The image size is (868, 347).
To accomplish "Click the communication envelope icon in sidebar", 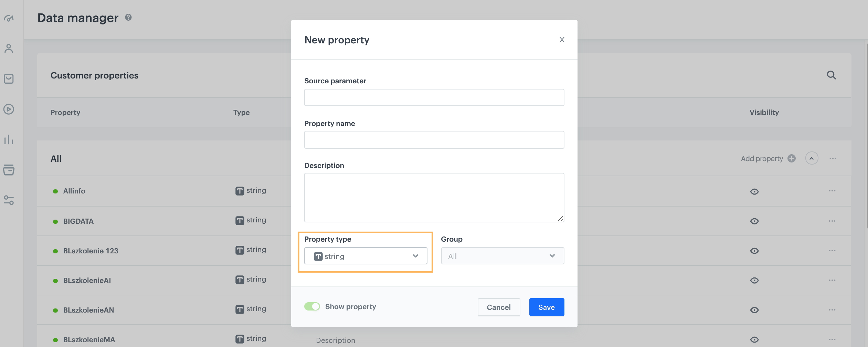I will [9, 79].
